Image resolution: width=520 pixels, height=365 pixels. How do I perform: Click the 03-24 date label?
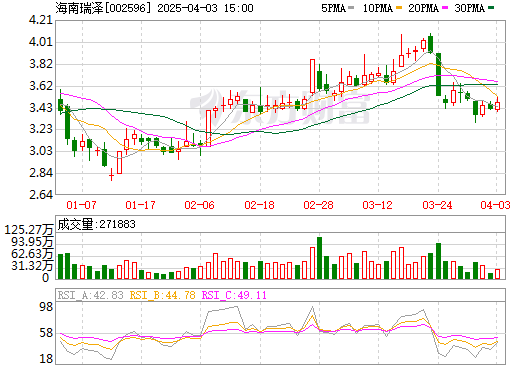[x=437, y=205]
